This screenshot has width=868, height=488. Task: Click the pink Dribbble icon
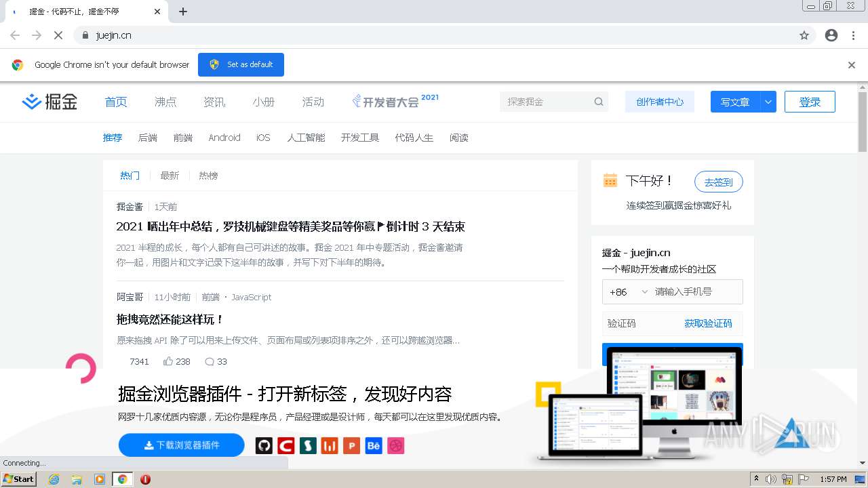pos(395,445)
